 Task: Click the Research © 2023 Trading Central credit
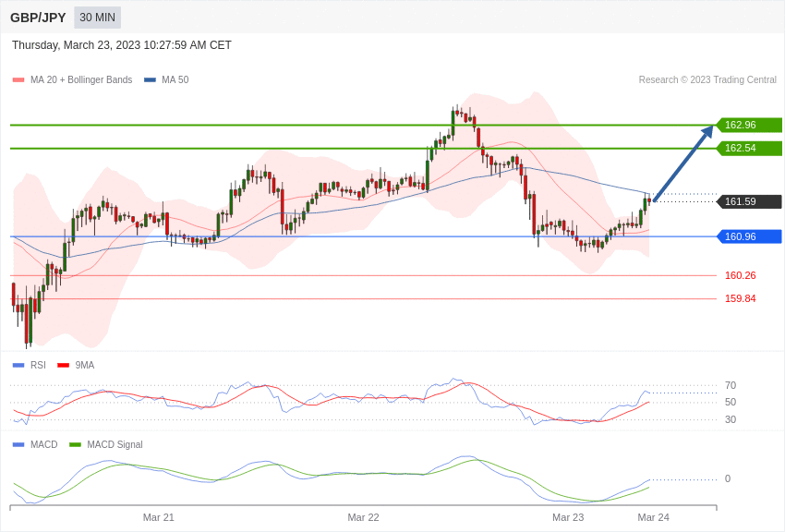click(x=707, y=79)
